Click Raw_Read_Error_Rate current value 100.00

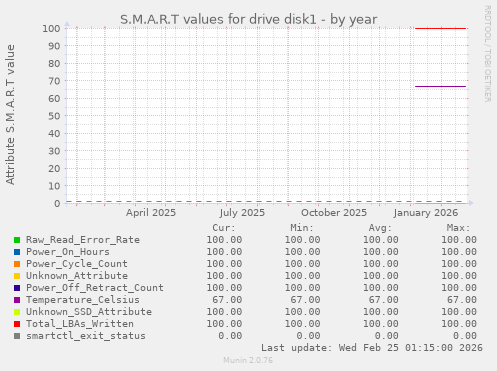click(224, 240)
